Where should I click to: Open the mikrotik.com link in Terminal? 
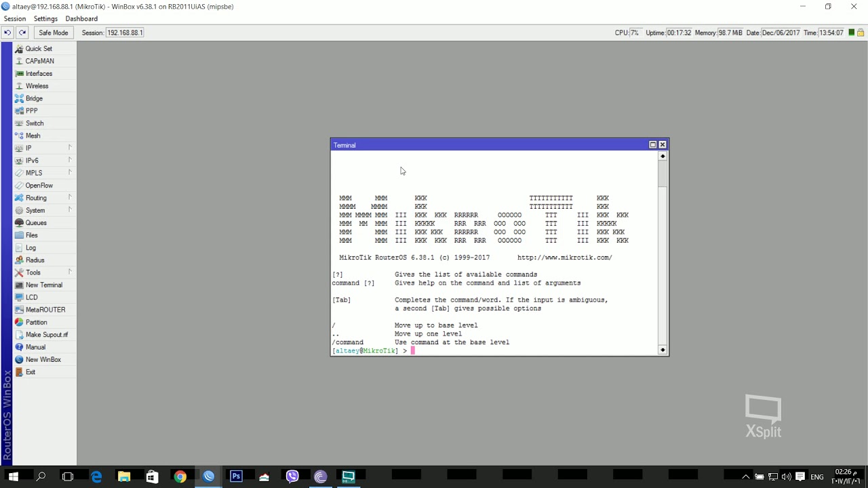pyautogui.click(x=564, y=258)
